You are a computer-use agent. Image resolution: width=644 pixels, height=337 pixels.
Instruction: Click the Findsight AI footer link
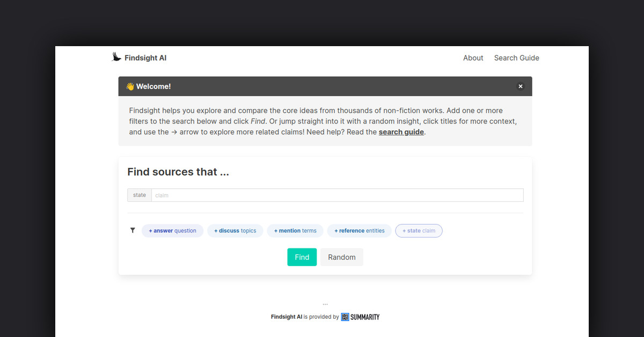point(286,317)
